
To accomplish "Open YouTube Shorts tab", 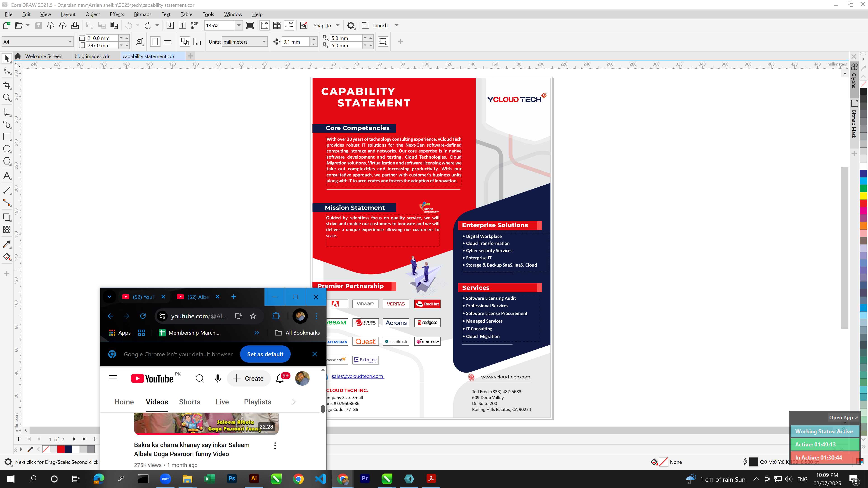I will coord(189,402).
